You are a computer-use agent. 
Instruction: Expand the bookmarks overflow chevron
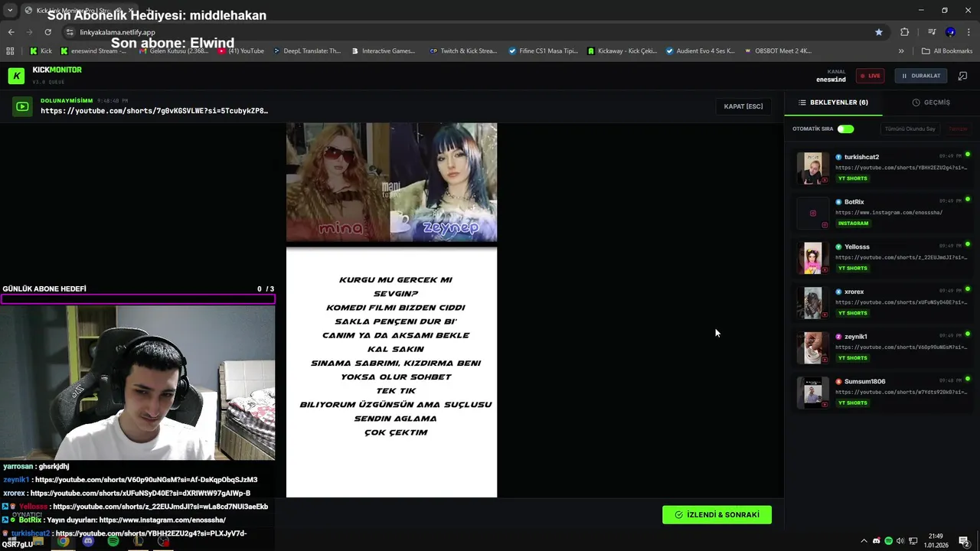(x=901, y=51)
